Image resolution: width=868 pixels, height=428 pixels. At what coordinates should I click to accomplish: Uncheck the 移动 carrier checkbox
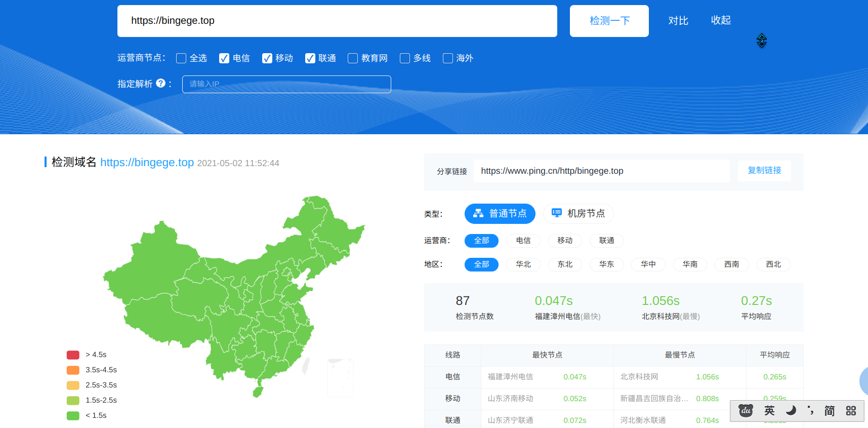coord(267,58)
